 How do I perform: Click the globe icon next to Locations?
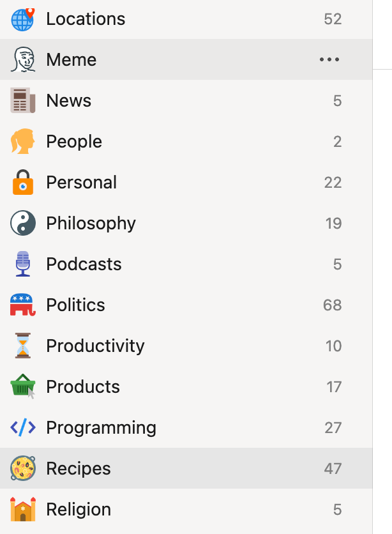tap(23, 19)
